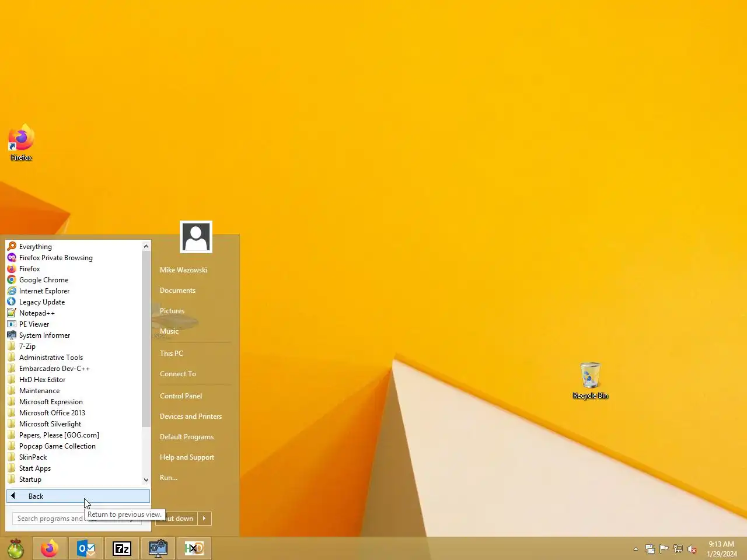Open HxD from the taskbar

coord(194,548)
